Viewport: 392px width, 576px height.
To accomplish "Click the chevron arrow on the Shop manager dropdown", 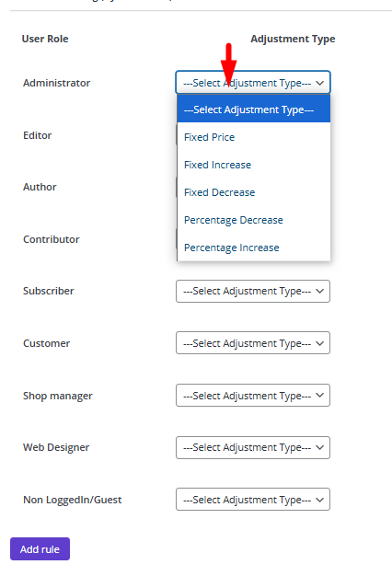I will tap(320, 396).
